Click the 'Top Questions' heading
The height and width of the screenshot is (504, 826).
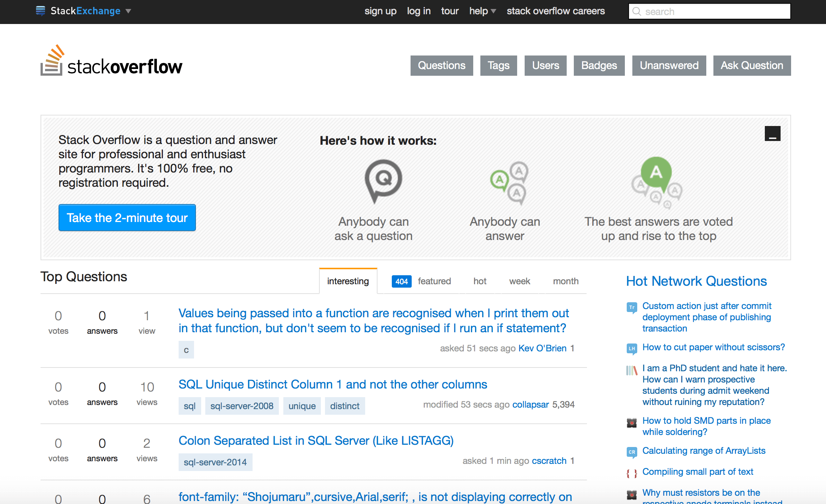(84, 277)
